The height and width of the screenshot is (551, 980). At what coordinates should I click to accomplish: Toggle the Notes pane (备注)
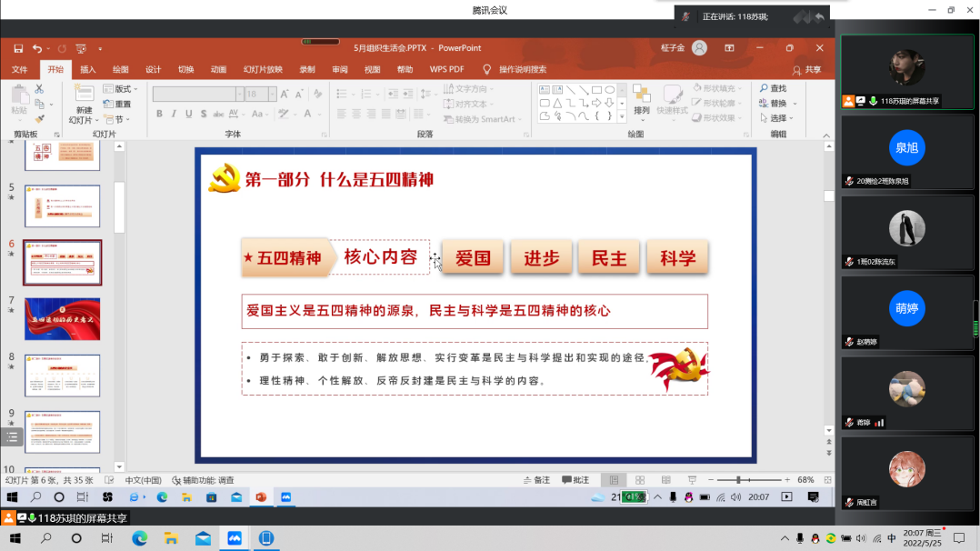[x=536, y=480]
